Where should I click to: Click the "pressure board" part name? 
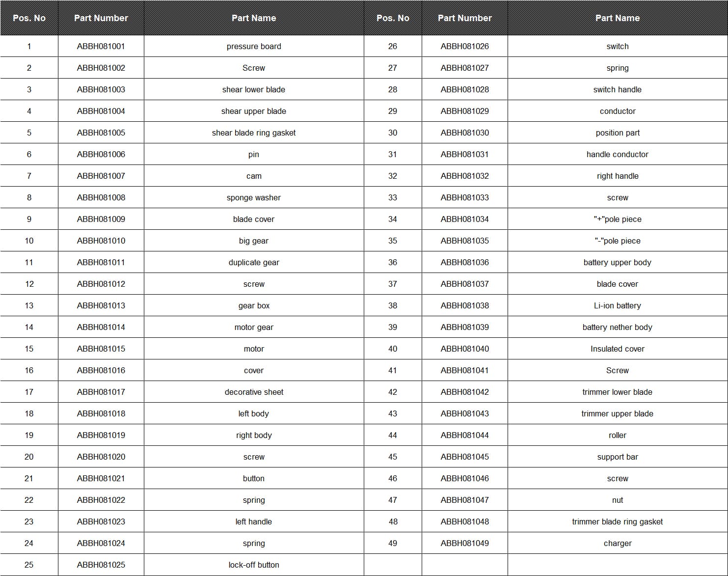coord(254,46)
